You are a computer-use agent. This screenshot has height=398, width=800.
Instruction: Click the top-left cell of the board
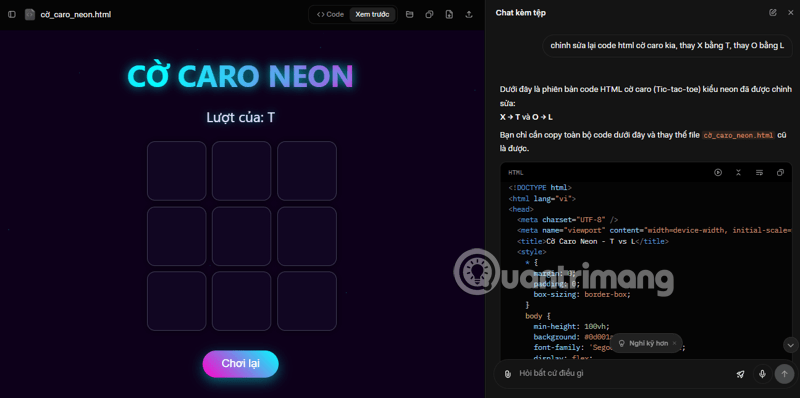pos(177,171)
